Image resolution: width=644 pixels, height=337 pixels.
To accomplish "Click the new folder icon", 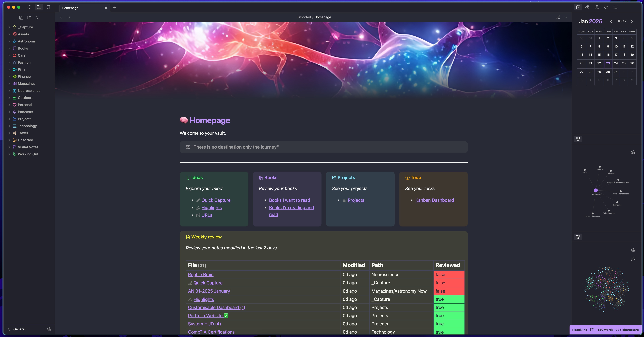I will tap(29, 18).
